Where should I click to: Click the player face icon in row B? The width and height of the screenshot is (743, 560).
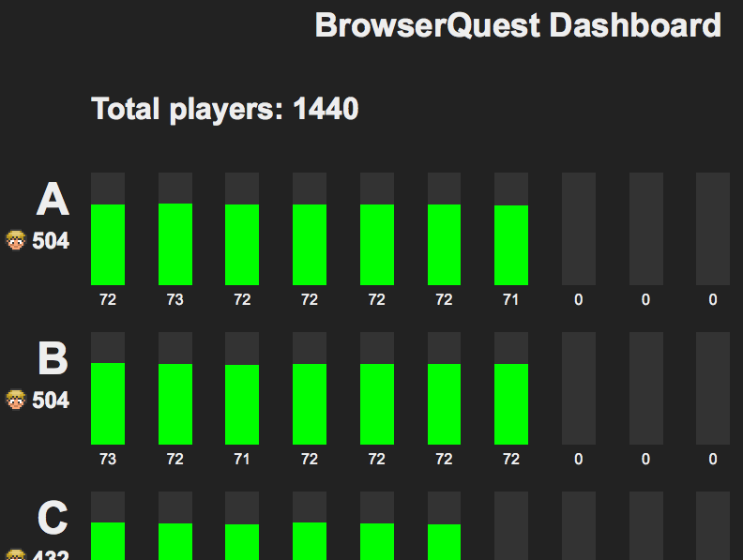(x=16, y=400)
